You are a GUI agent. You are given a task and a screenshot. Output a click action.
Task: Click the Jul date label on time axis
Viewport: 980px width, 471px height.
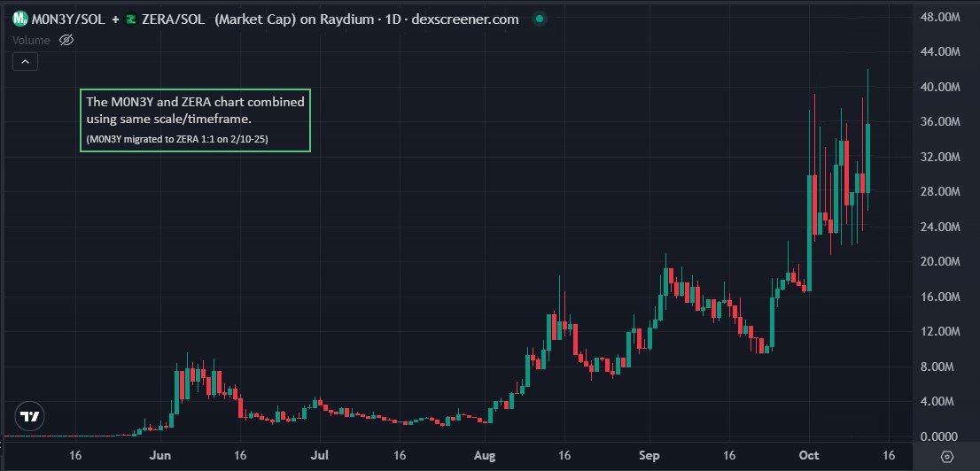319,456
